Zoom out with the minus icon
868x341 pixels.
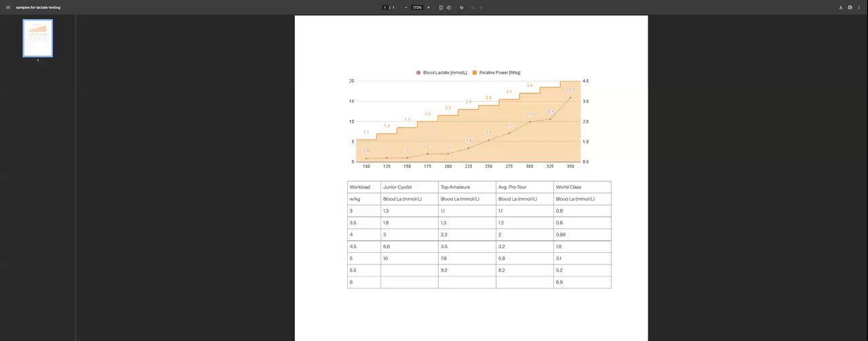click(406, 7)
